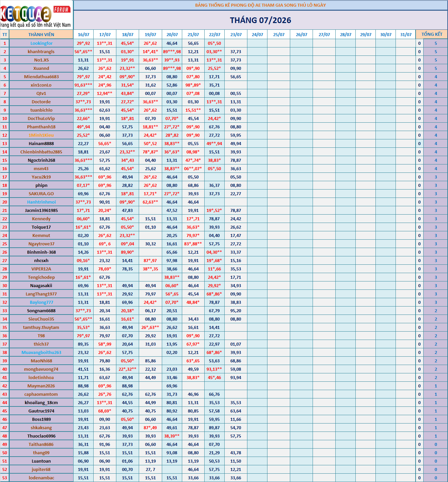
Task: Click Lookingfor's 16/07 cell 29*,92
Action: point(84,43)
